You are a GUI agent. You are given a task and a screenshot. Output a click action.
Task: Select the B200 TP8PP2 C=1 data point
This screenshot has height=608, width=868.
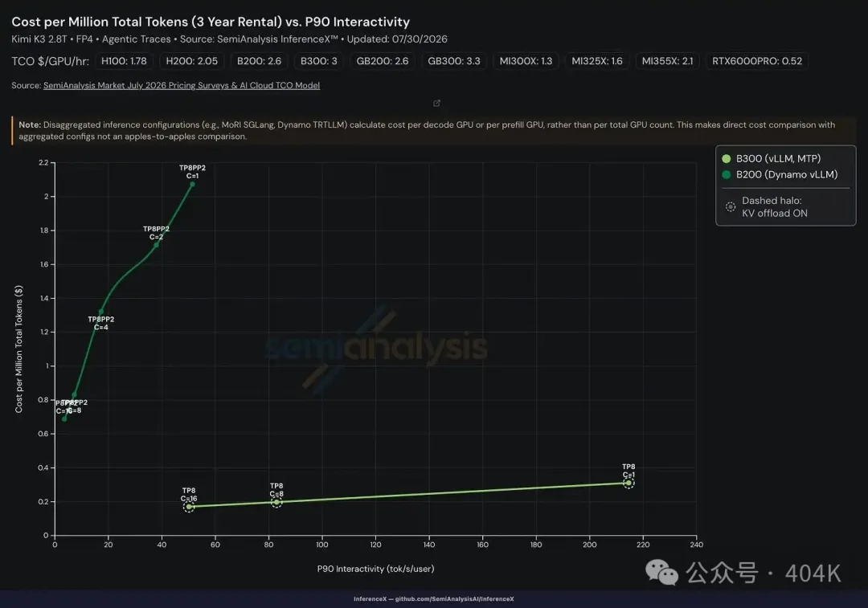[x=192, y=184]
